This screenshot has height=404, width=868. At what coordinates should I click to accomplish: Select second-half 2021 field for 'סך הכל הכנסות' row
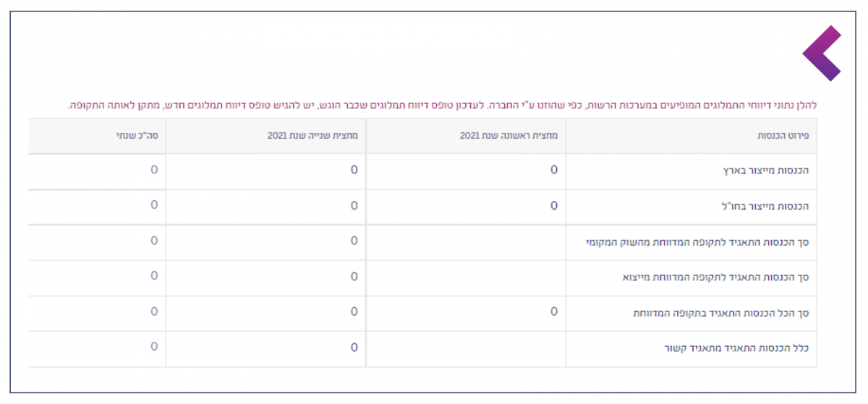pyautogui.click(x=266, y=311)
